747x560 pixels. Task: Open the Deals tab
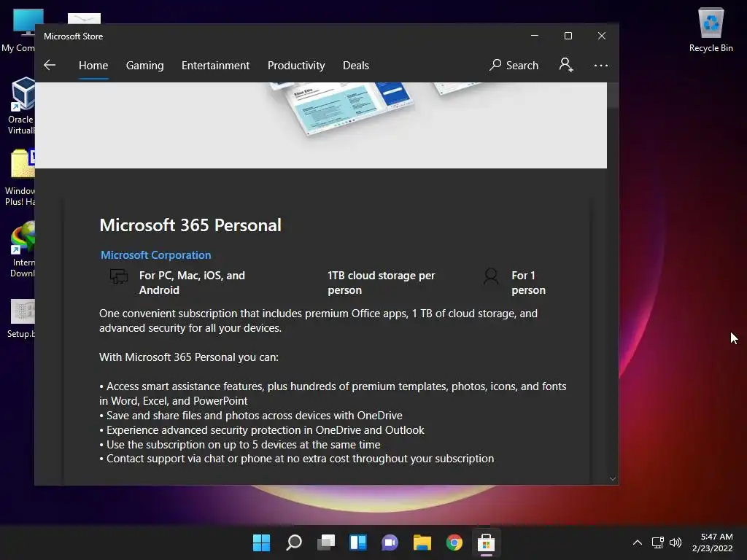coord(356,65)
